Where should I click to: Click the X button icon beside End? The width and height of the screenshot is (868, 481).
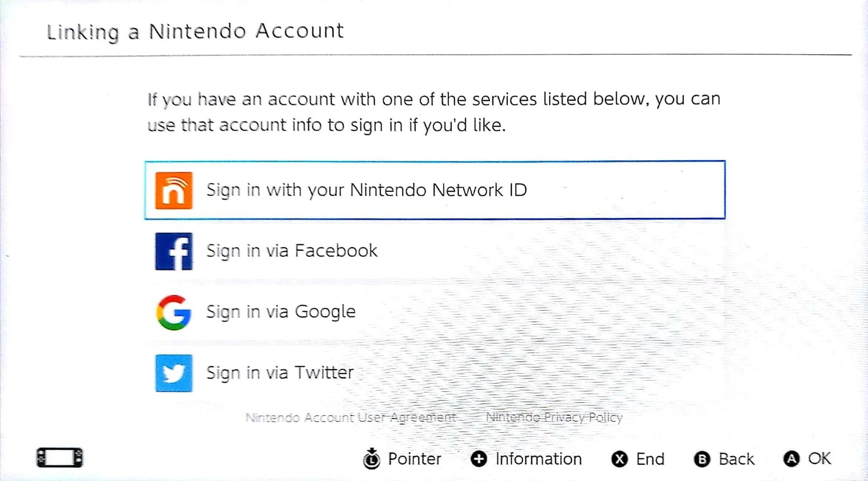pyautogui.click(x=619, y=459)
